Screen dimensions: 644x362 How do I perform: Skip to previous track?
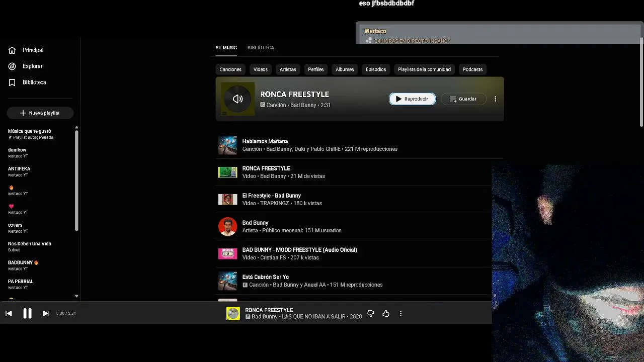(9, 313)
